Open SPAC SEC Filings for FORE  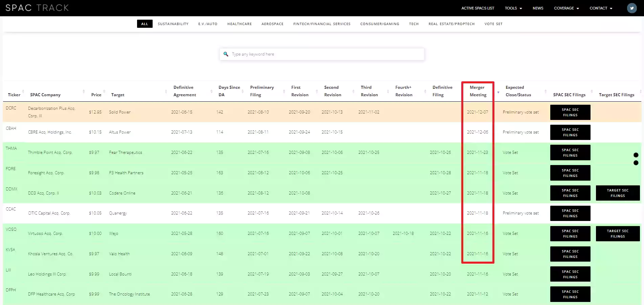click(570, 173)
